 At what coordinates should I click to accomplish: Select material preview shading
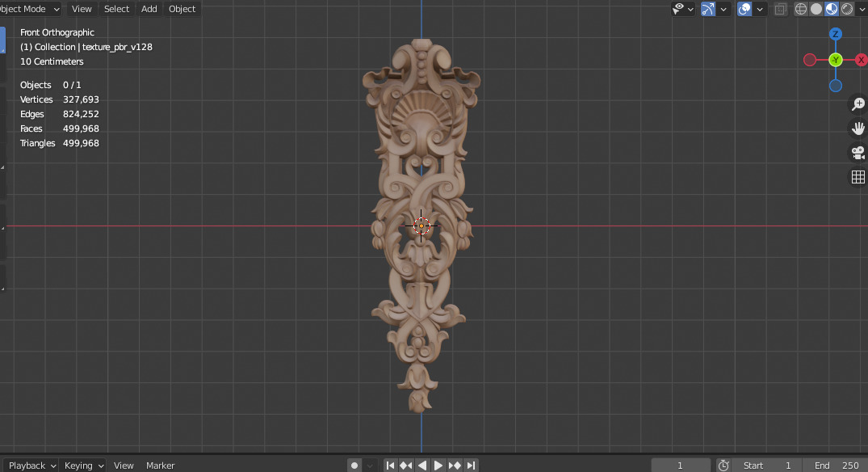[832, 9]
